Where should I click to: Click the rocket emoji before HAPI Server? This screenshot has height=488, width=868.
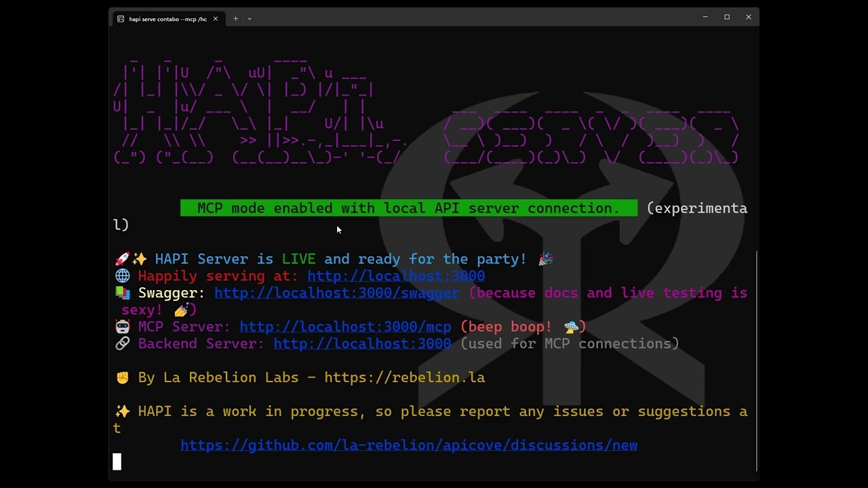pyautogui.click(x=121, y=259)
